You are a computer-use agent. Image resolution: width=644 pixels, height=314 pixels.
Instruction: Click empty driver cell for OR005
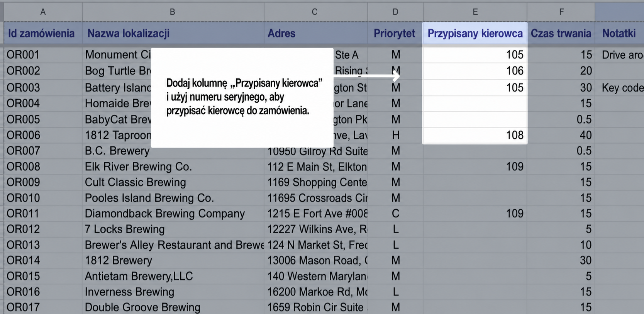coord(475,119)
